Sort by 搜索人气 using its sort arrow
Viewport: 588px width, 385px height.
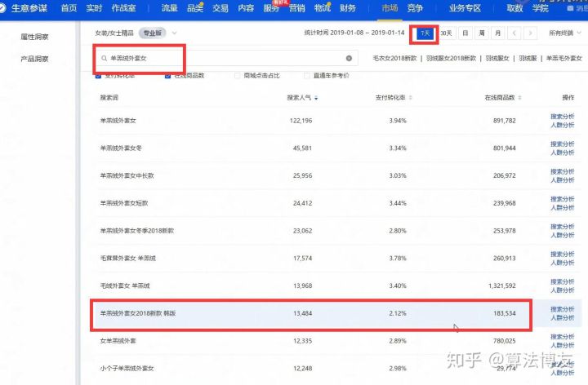coord(316,98)
